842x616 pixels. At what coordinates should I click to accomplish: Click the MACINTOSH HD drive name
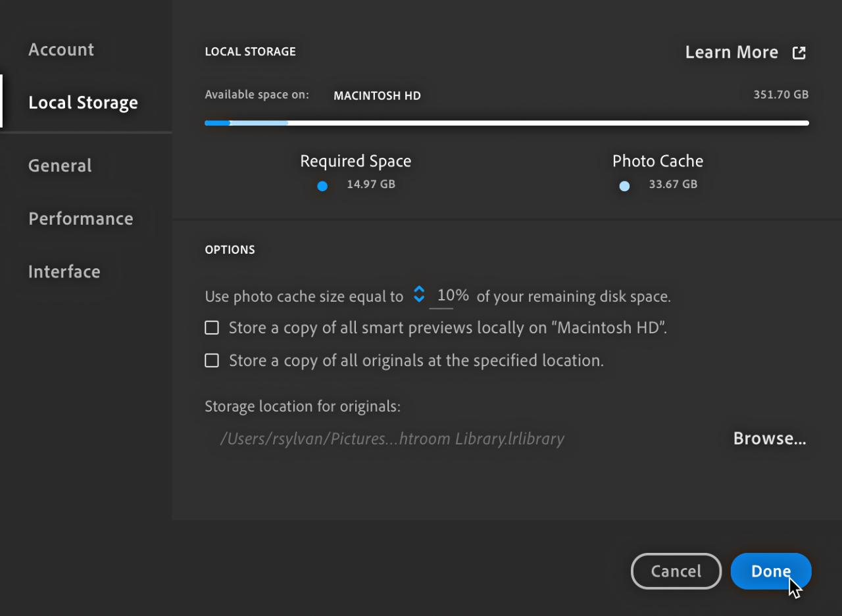(377, 96)
